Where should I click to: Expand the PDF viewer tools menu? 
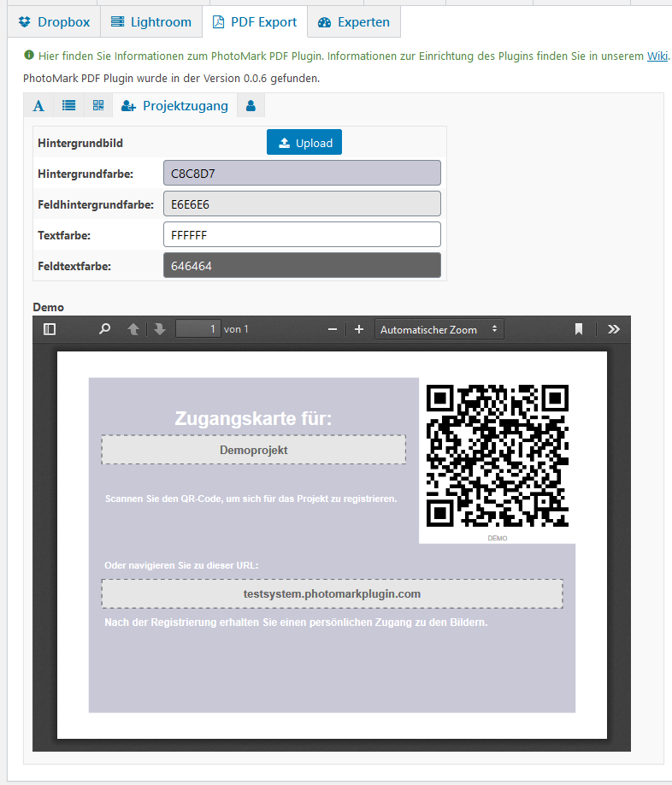click(x=613, y=329)
